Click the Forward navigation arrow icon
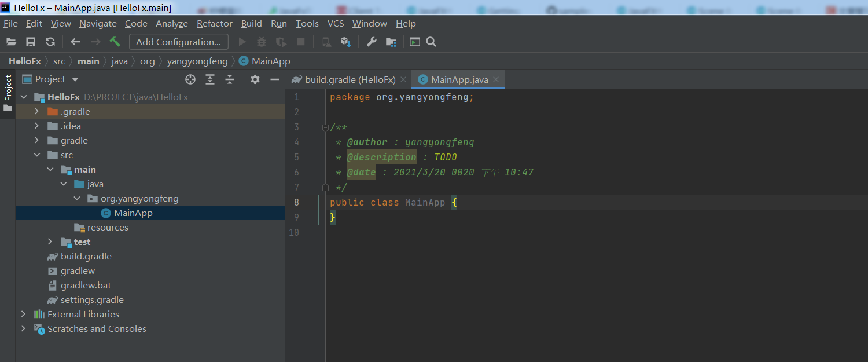 tap(95, 42)
